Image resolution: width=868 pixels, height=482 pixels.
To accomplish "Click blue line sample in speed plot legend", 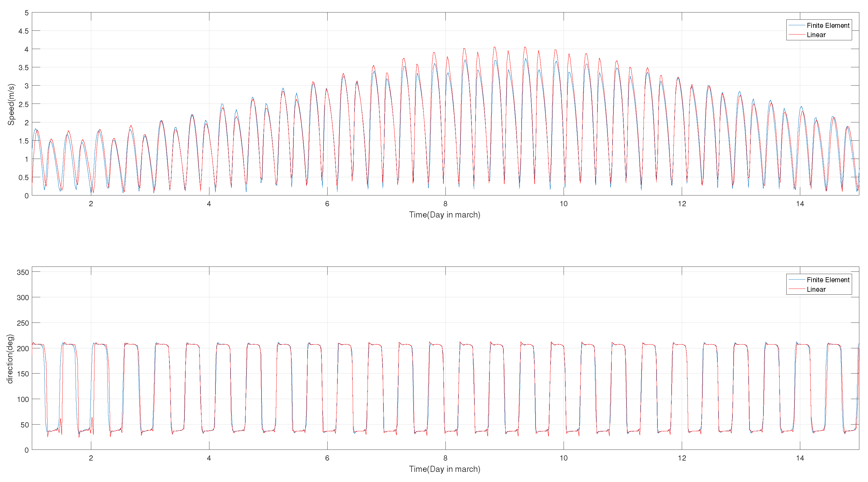I will (796, 26).
